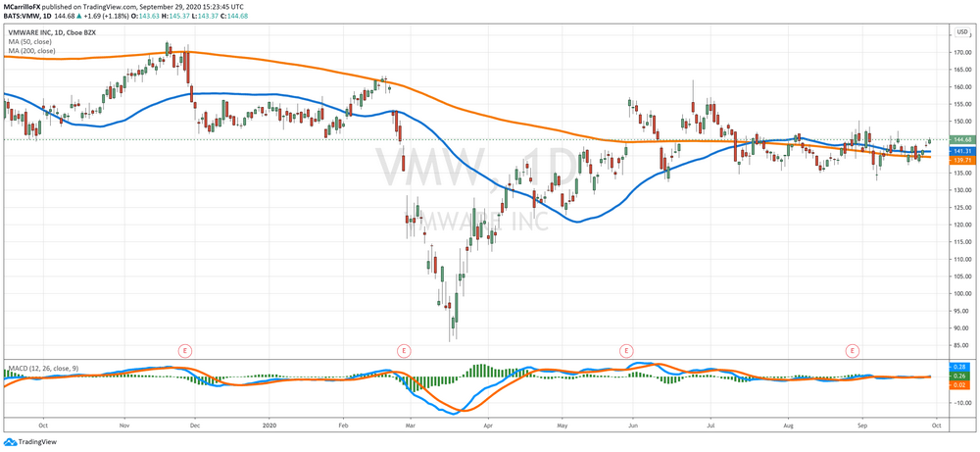Screen dimensions: 980x452
Task: Click the -10.00 MACD axis label
Action: tap(963, 403)
